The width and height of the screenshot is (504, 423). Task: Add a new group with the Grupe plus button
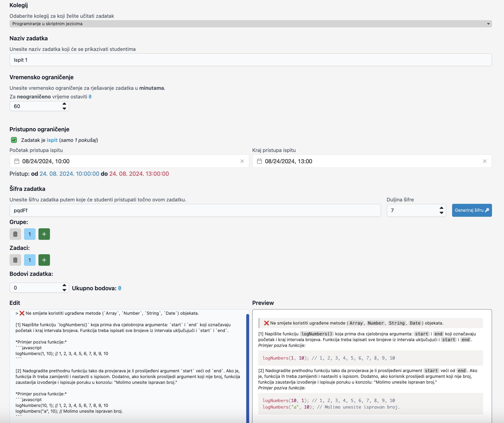click(x=44, y=234)
